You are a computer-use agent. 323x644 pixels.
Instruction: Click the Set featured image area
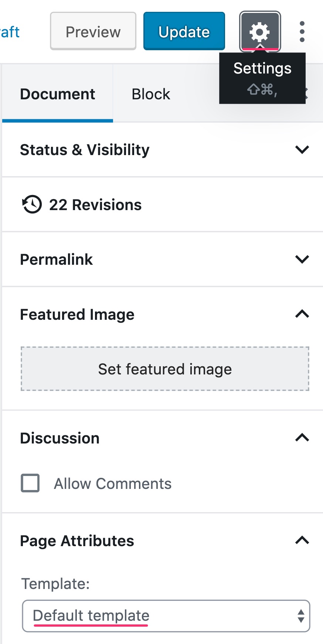click(165, 369)
